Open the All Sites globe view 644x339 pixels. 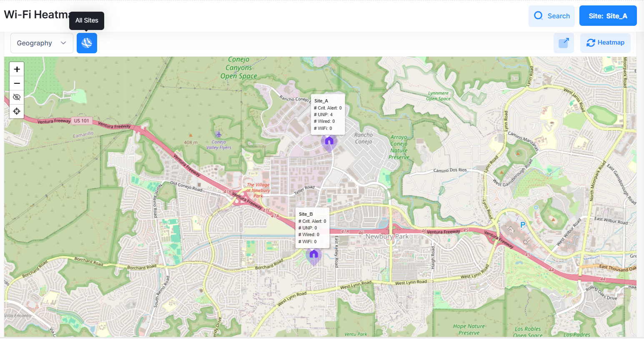pos(87,43)
